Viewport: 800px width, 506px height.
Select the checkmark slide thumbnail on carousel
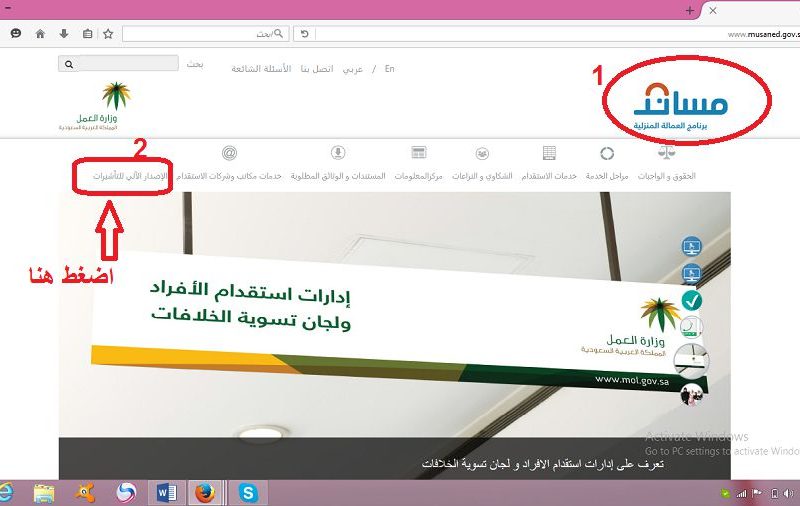[x=691, y=299]
